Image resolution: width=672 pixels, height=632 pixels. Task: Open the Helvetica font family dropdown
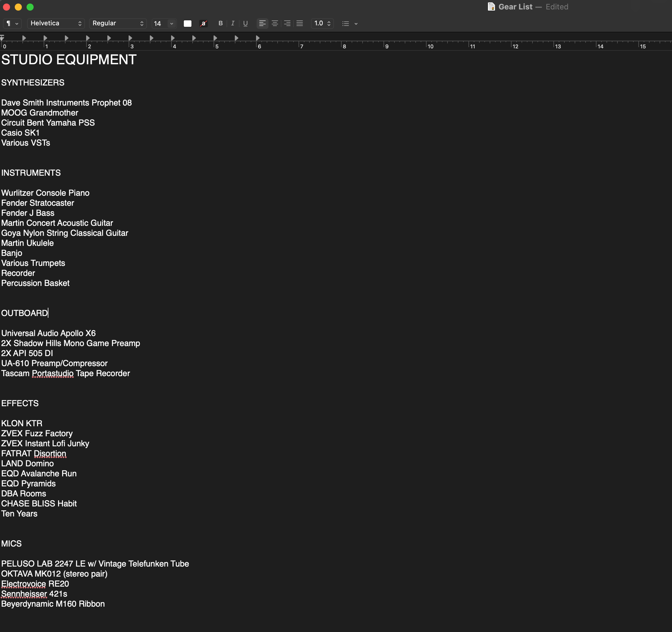(x=56, y=23)
